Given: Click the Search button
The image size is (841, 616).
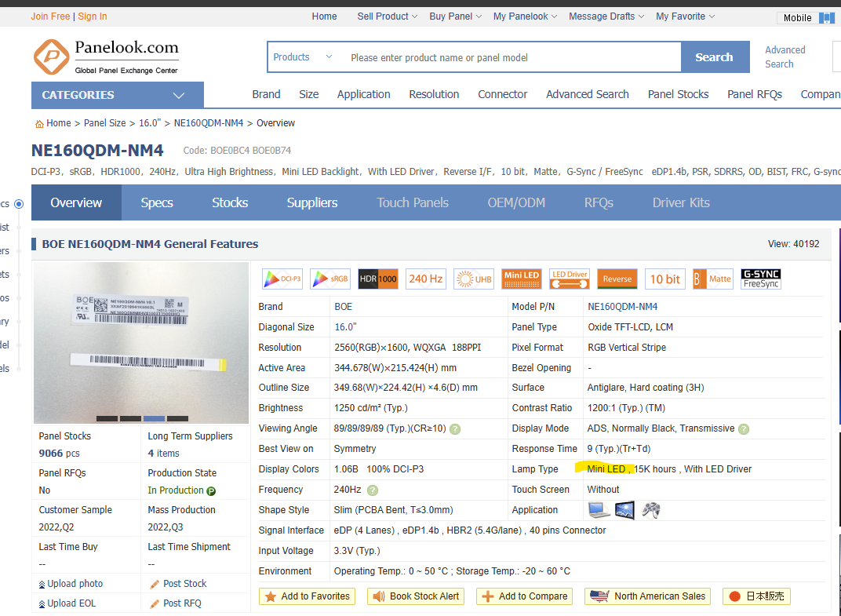Looking at the screenshot, I should (x=715, y=56).
